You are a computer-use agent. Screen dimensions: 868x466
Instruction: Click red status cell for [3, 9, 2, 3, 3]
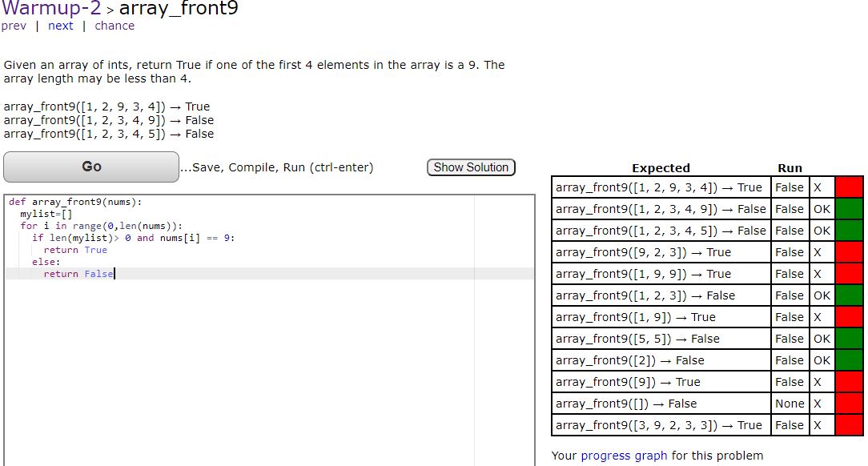(x=849, y=425)
